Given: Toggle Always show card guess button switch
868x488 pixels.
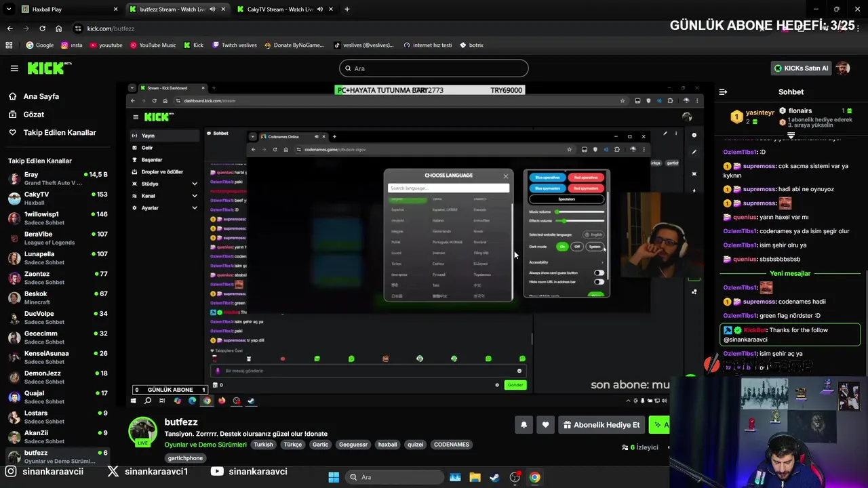Looking at the screenshot, I should [599, 272].
